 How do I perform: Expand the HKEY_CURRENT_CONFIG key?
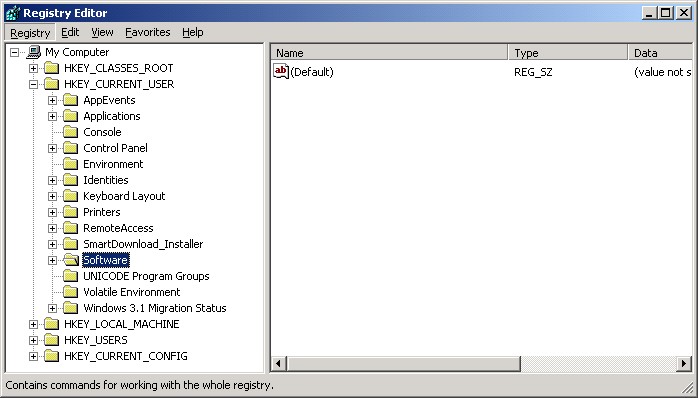[x=33, y=357]
